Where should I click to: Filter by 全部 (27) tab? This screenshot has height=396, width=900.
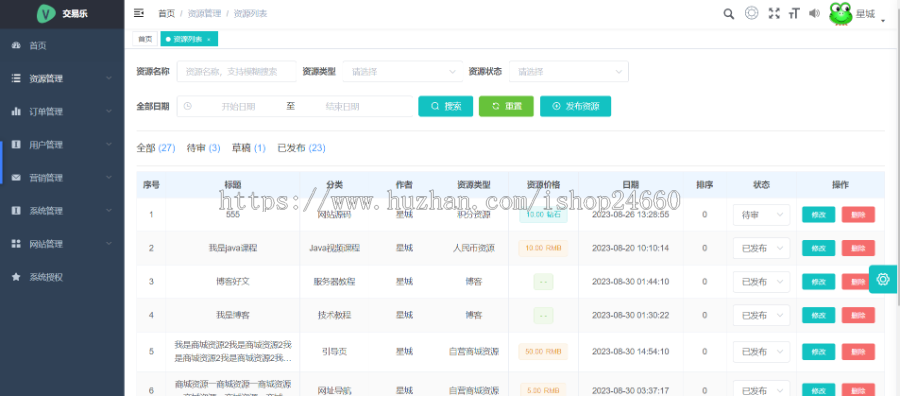[x=156, y=148]
